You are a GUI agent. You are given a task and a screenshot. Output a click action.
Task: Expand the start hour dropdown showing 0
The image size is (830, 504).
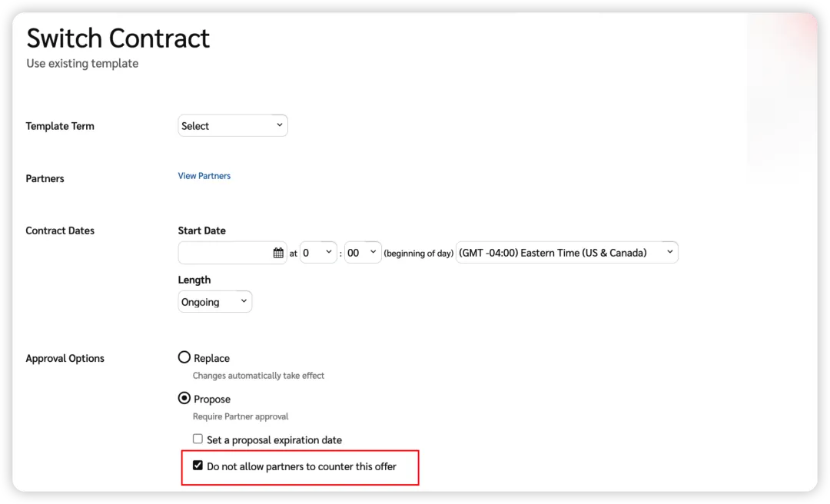click(x=318, y=253)
